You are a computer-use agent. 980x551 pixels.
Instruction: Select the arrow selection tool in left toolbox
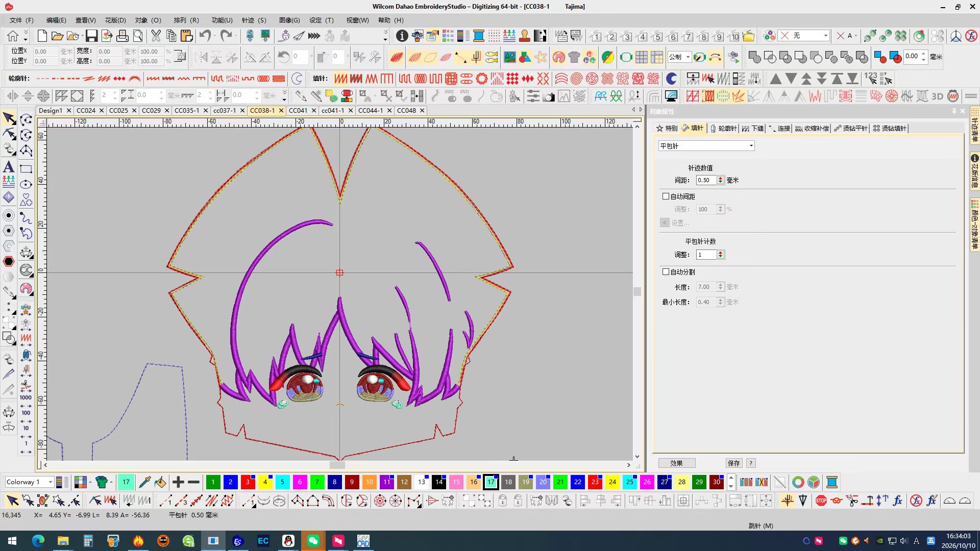9,118
